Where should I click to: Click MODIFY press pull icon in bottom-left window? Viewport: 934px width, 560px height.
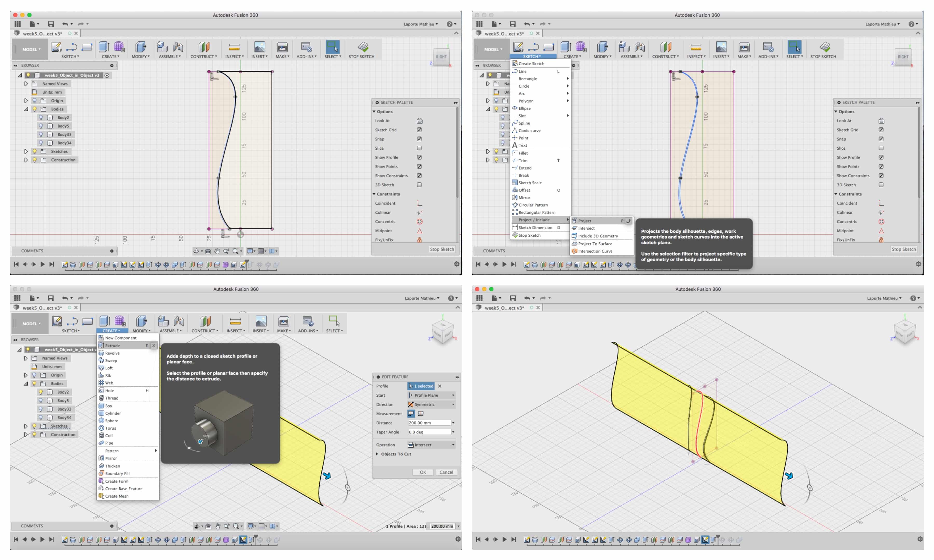(x=141, y=321)
